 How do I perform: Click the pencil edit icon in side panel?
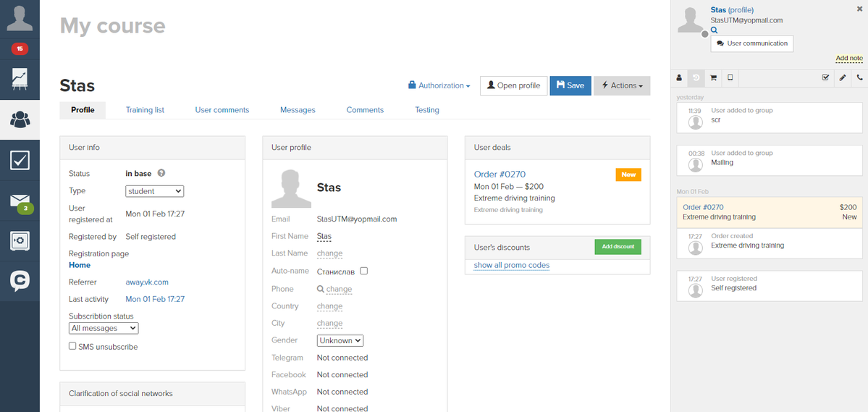tap(843, 78)
